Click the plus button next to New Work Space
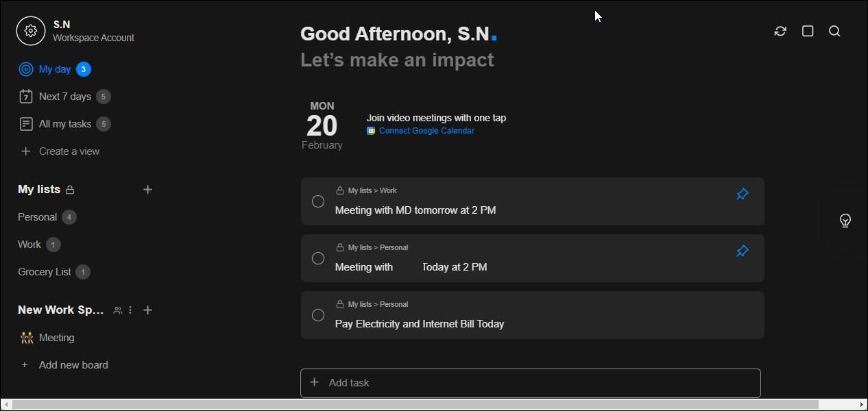 pyautogui.click(x=147, y=310)
